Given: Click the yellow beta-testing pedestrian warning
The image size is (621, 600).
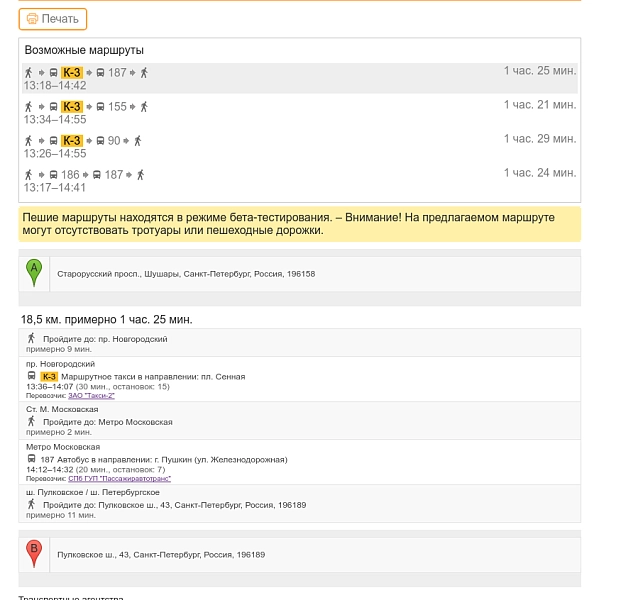Looking at the screenshot, I should [x=300, y=224].
